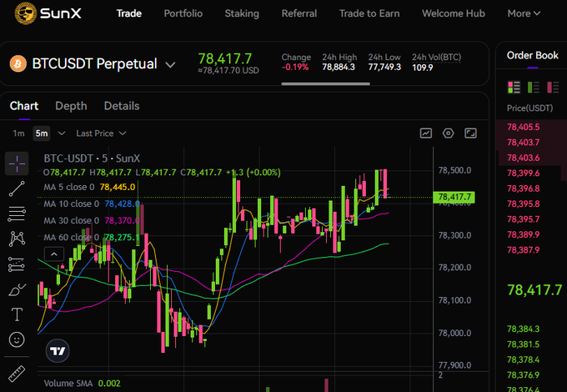Collapse the indicator legend chevron
This screenshot has width=567, height=392.
[x=54, y=254]
